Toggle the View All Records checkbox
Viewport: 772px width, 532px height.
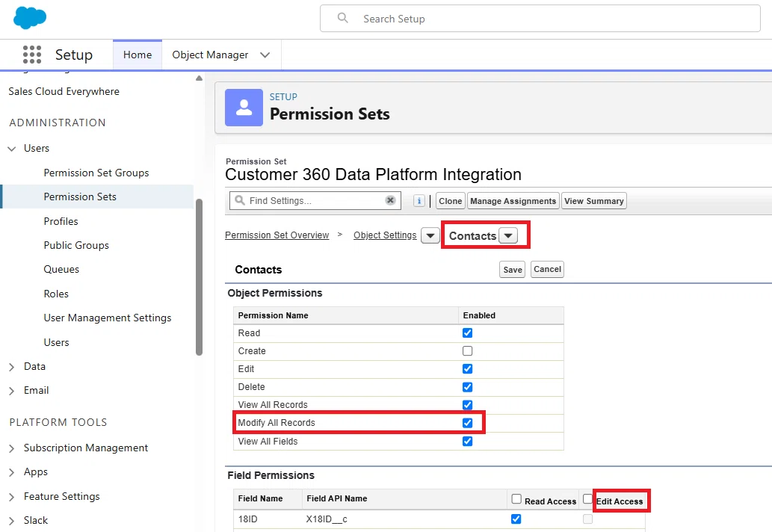pyautogui.click(x=467, y=405)
